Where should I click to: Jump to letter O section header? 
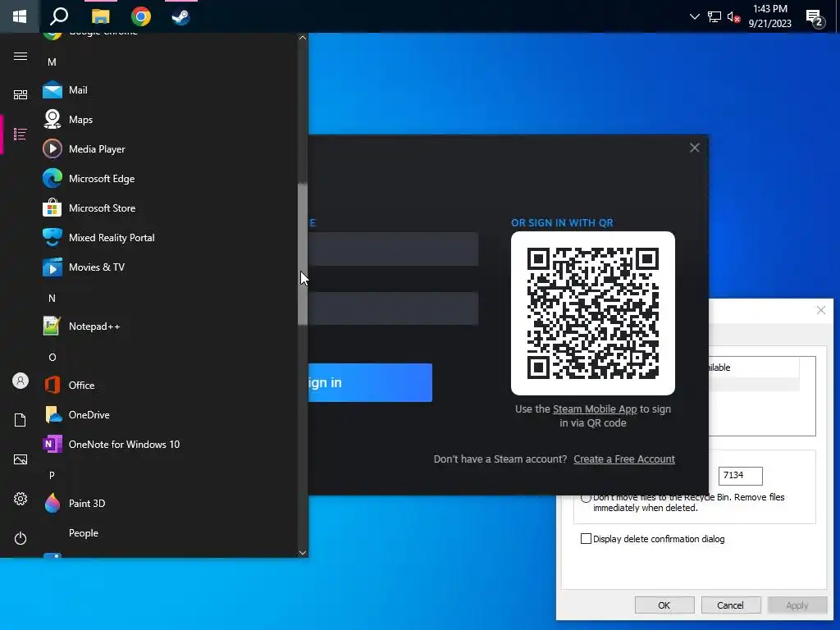coord(52,358)
